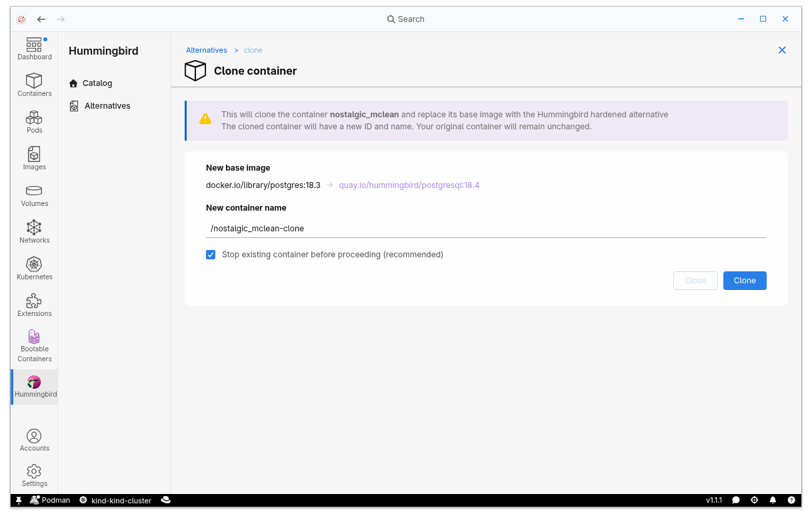Click the version v1.1.1 label
The width and height of the screenshot is (812, 528).
click(714, 500)
